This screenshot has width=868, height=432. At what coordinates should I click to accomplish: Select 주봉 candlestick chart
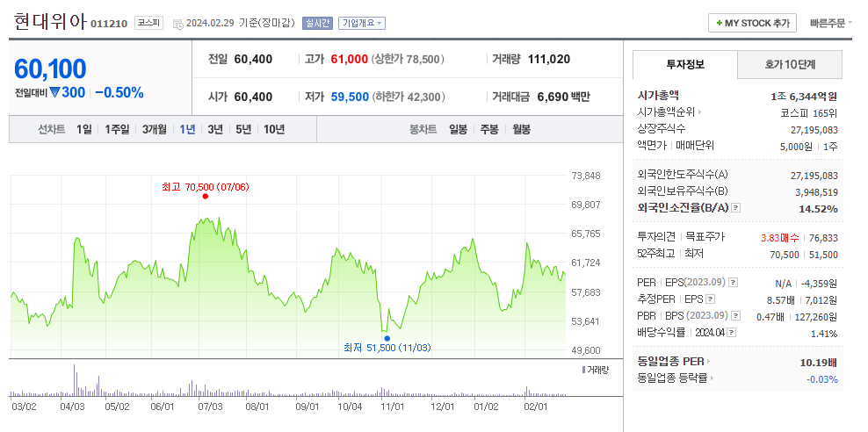[x=489, y=129]
